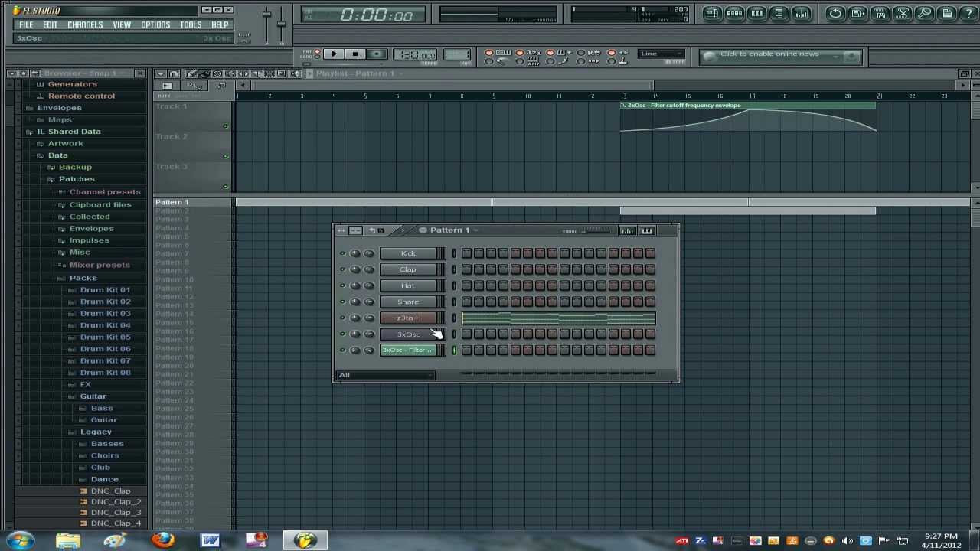Open the playlist window via toolbar icon
Image resolution: width=980 pixels, height=551 pixels.
point(713,13)
